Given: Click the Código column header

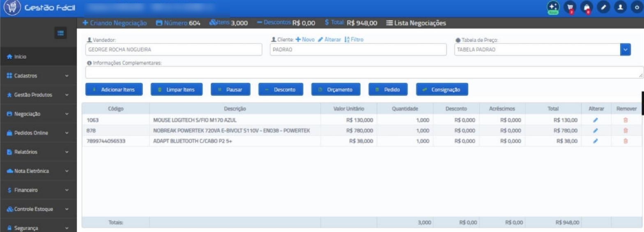Looking at the screenshot, I should coord(116,109).
